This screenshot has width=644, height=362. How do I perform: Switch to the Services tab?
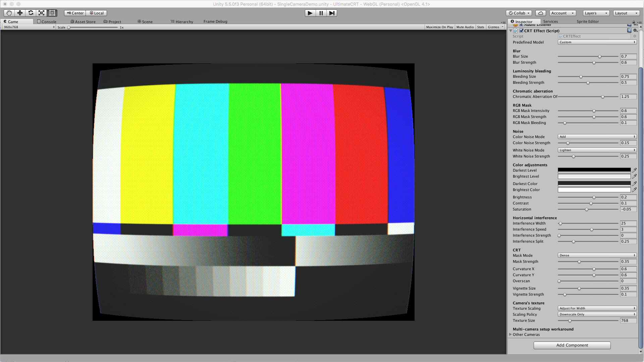550,21
